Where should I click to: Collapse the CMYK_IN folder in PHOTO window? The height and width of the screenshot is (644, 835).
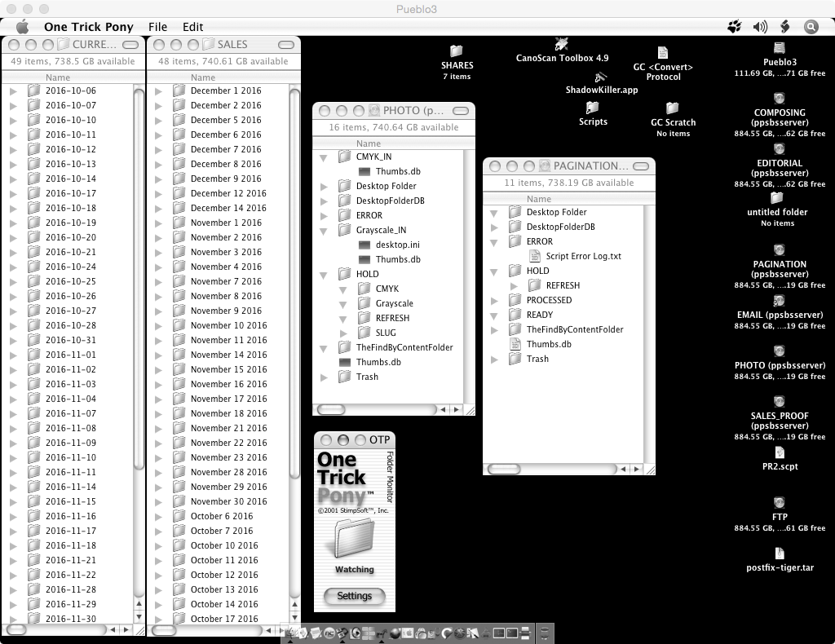tap(323, 157)
